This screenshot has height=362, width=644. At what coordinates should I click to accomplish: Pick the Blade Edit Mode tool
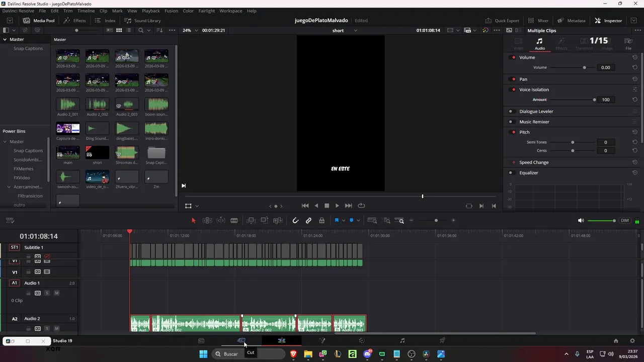click(234, 220)
